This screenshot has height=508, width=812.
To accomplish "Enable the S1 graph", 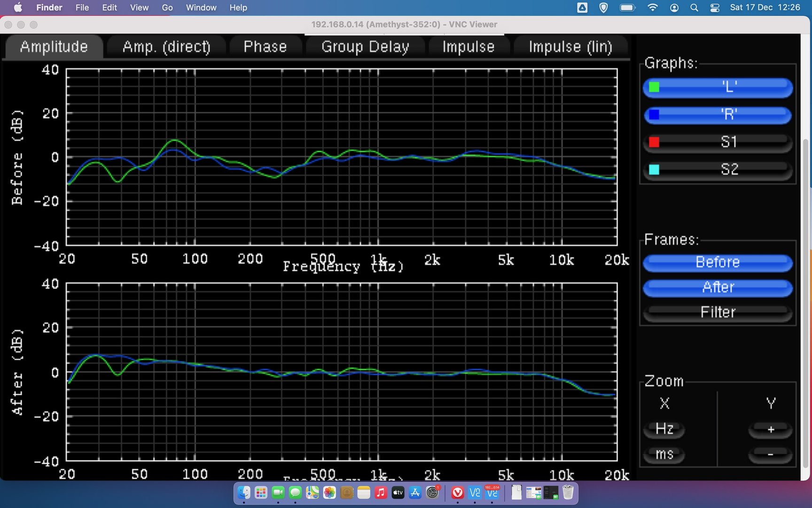I will [x=718, y=142].
